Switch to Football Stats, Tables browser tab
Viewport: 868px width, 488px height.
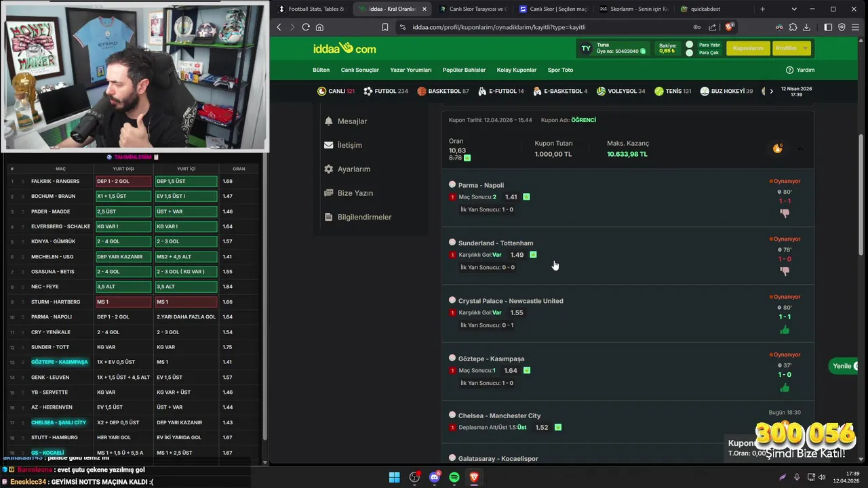point(311,9)
